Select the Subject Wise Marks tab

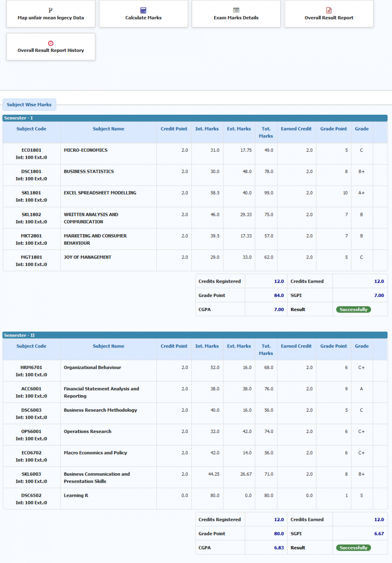(x=29, y=105)
